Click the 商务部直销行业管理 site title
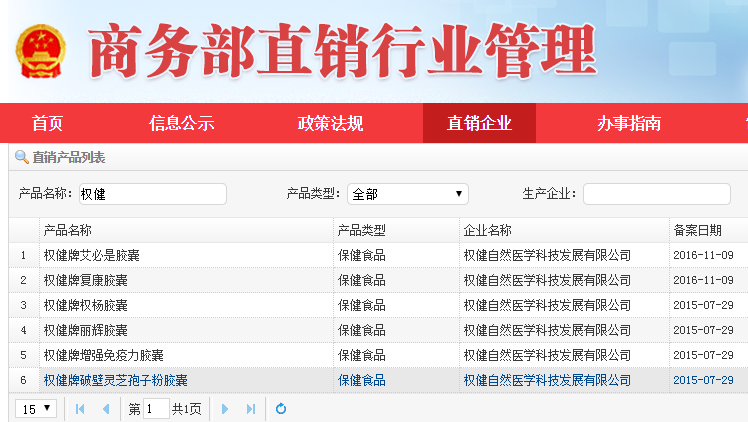 [343, 51]
